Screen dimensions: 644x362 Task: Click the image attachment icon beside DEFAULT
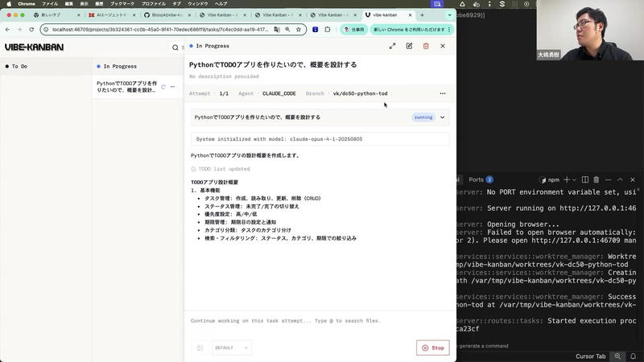click(x=200, y=348)
